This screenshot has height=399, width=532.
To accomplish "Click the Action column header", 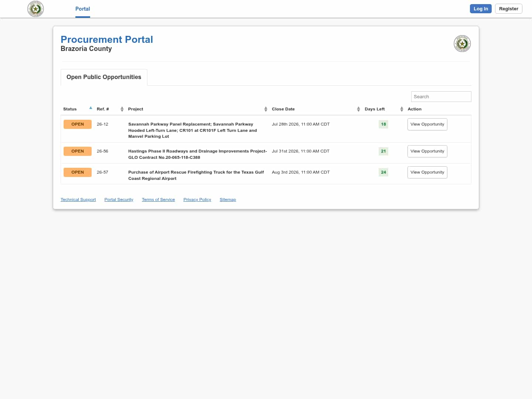I will 415,109.
